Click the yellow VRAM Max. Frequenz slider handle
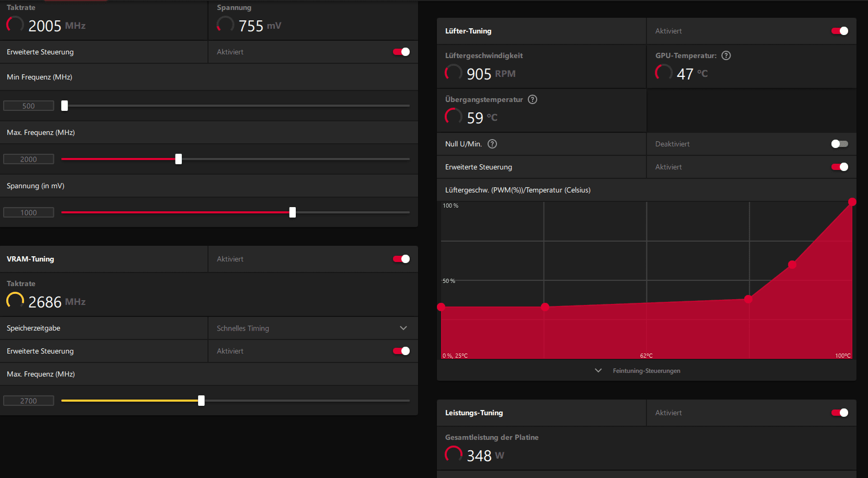The height and width of the screenshot is (478, 868). pos(201,401)
